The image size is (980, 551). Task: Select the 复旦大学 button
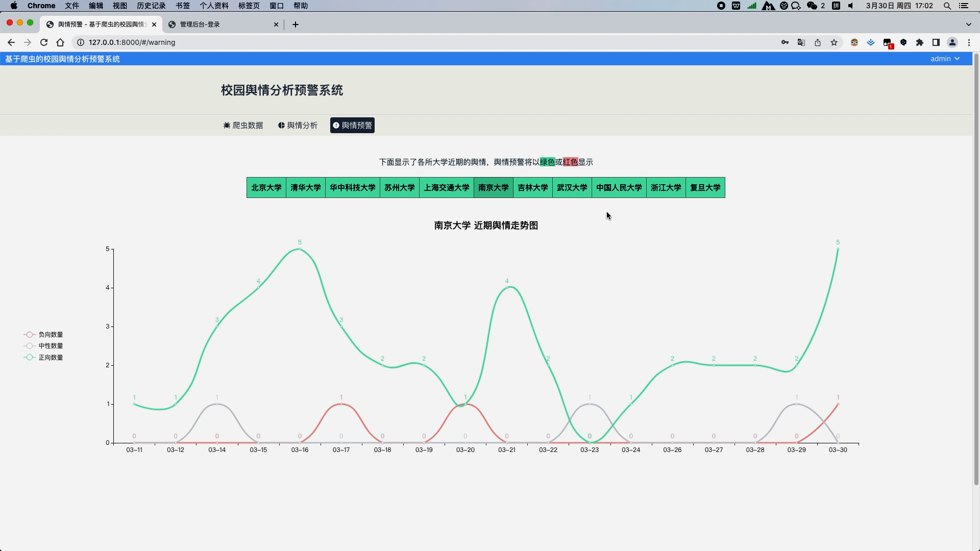(705, 188)
